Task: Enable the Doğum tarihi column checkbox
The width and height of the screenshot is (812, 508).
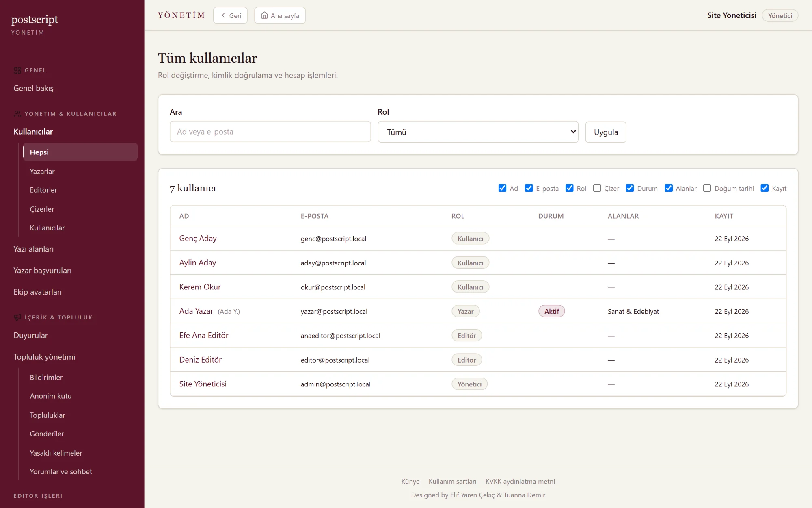Action: click(x=707, y=188)
